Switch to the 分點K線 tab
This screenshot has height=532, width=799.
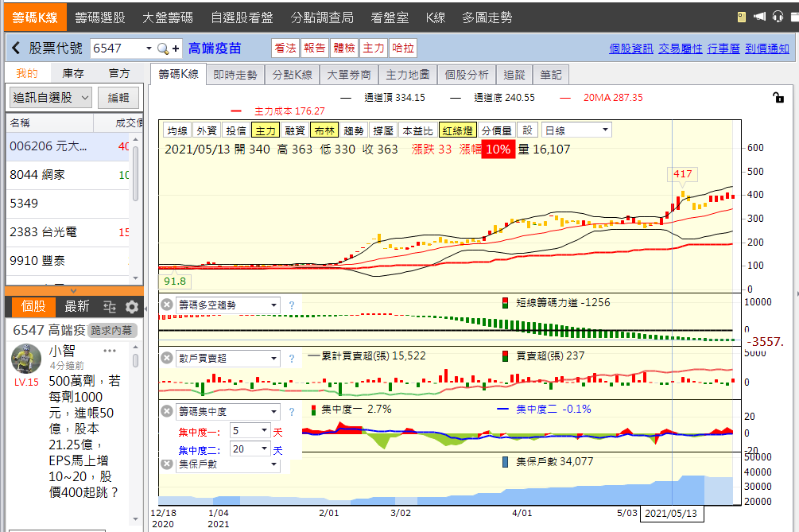[293, 75]
